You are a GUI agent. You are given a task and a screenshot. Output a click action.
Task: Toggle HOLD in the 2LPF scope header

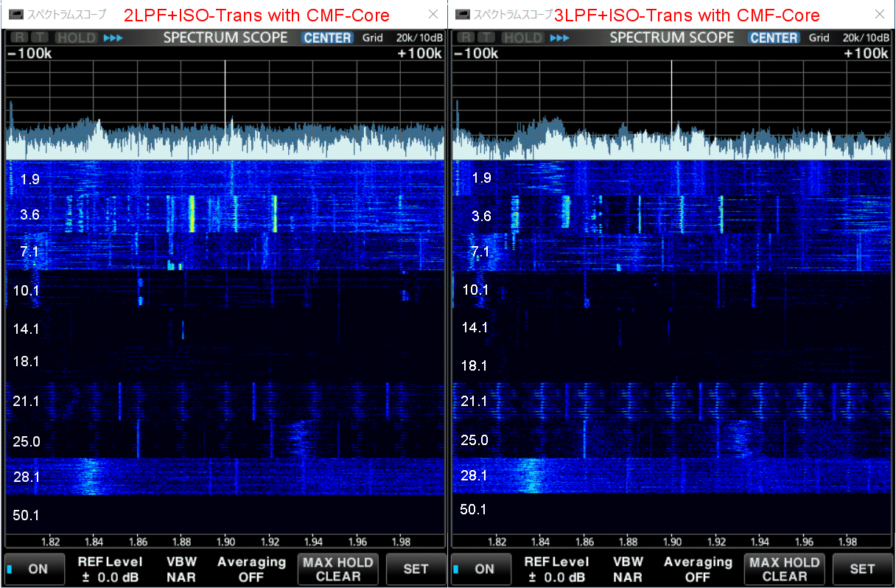coord(77,38)
